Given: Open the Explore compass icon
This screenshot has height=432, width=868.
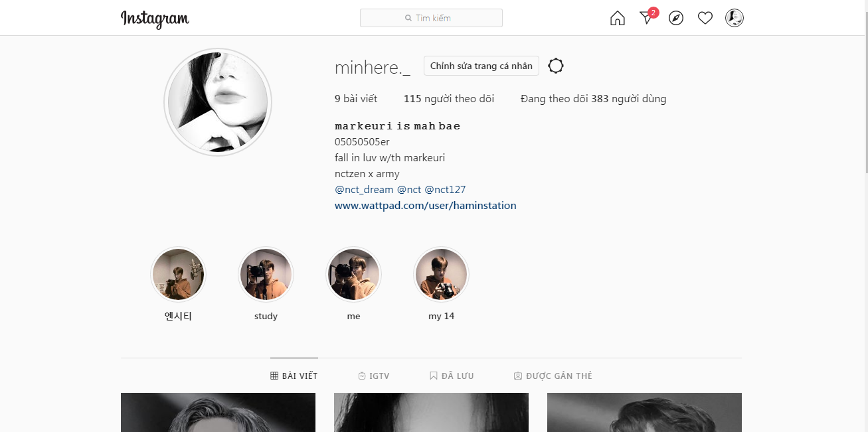Looking at the screenshot, I should pos(676,18).
